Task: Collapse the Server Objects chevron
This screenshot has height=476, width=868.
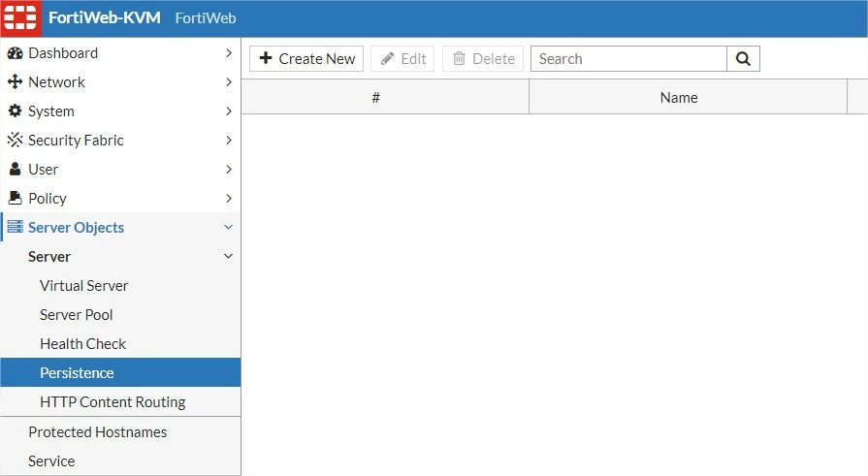Action: 228,227
